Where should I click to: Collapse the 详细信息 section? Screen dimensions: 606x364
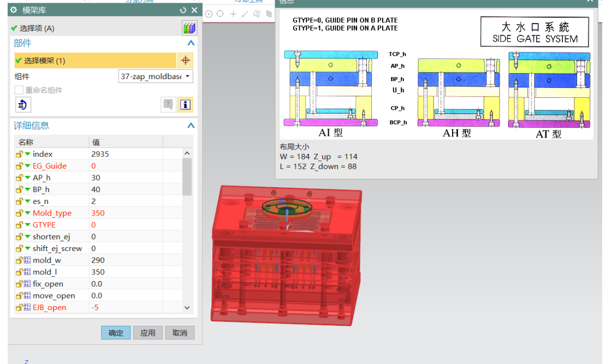coord(191,125)
